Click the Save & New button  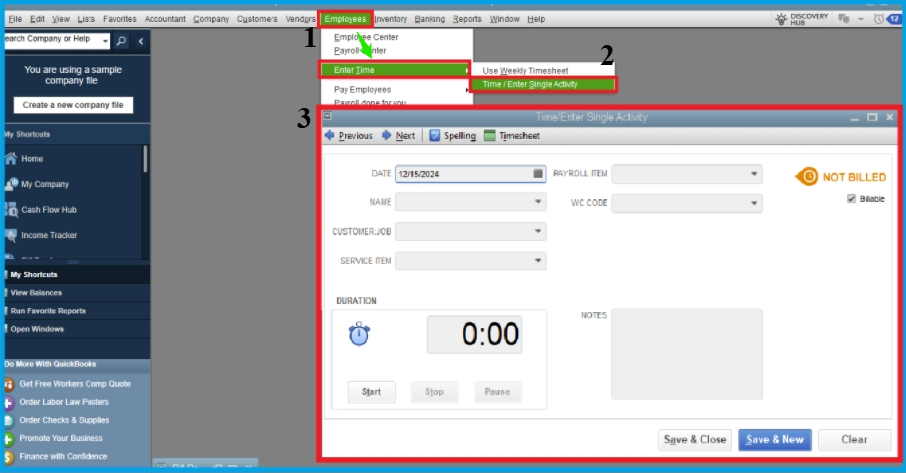point(774,440)
